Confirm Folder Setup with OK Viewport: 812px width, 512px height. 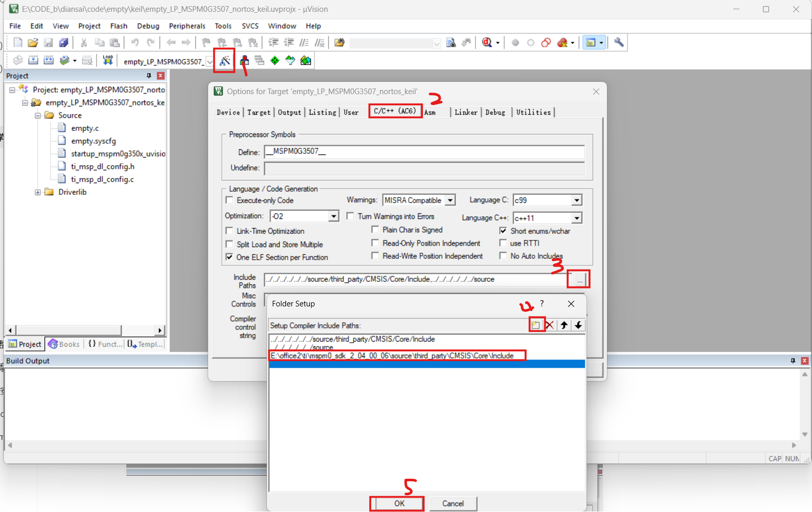tap(399, 504)
